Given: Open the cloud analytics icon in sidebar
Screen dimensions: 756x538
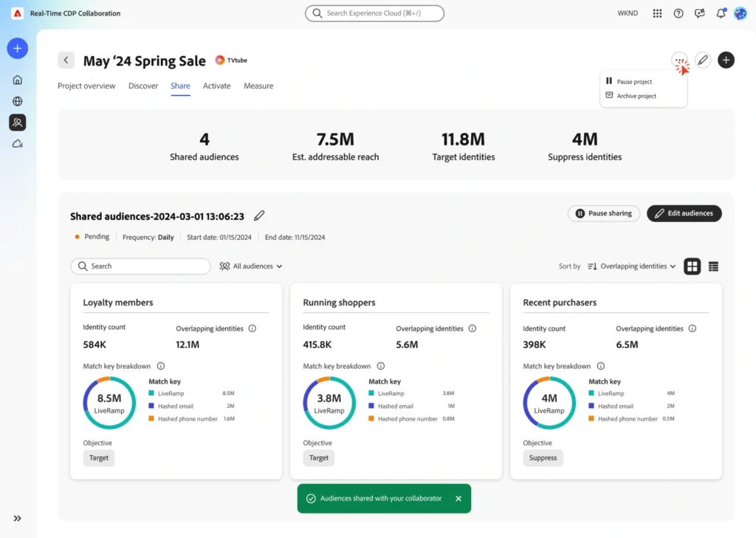Looking at the screenshot, I should (18, 144).
